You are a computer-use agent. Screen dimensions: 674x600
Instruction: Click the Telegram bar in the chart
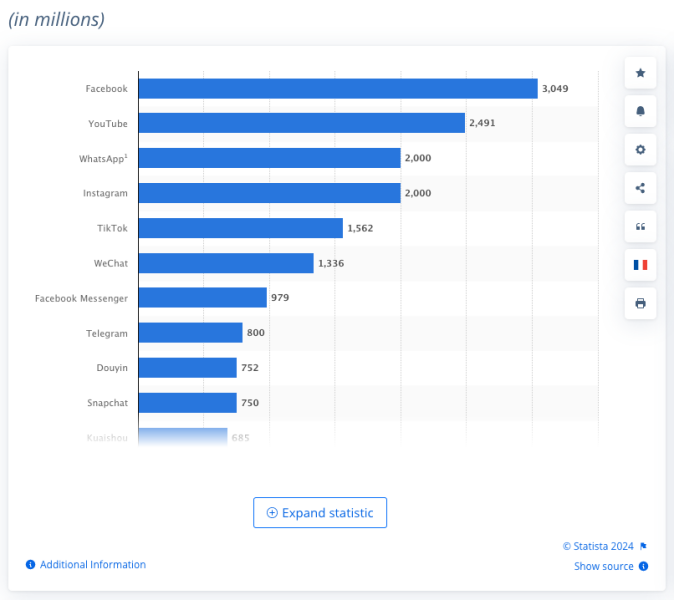[190, 333]
